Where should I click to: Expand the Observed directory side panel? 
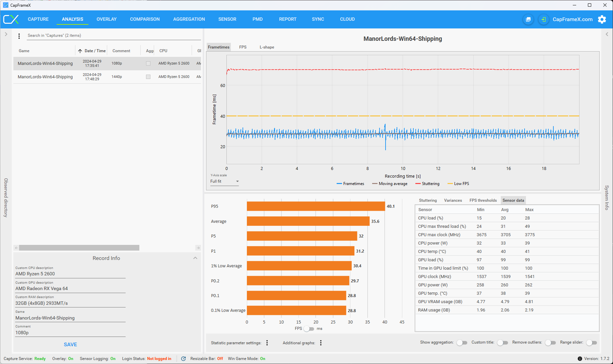click(6, 34)
